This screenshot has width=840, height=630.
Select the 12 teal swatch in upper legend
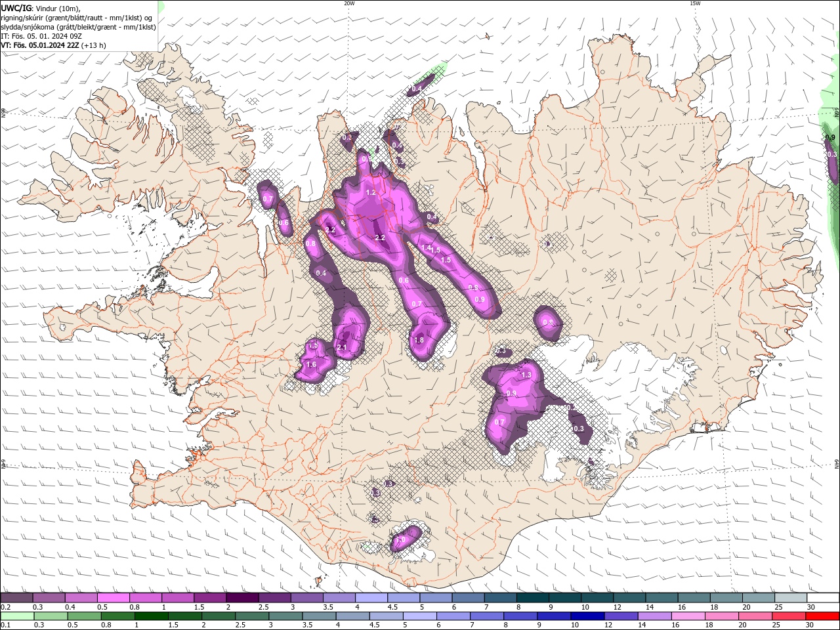pos(629,598)
